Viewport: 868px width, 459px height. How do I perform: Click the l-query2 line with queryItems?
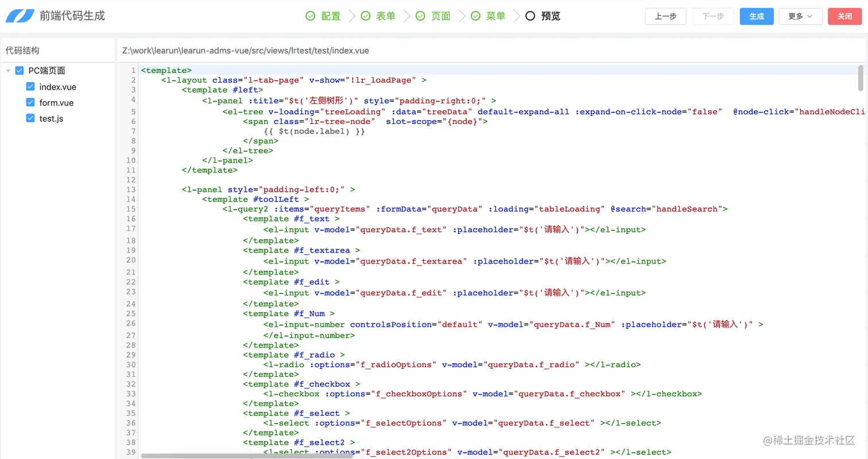coord(475,209)
